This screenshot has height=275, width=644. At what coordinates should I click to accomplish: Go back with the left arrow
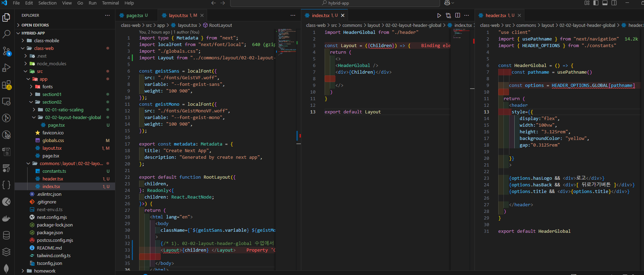[213, 3]
